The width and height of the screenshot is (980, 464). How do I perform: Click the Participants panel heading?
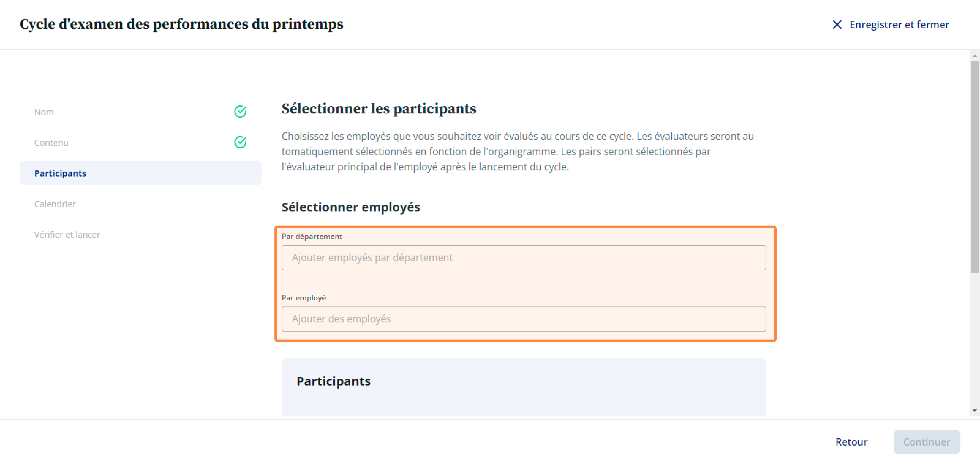click(333, 381)
